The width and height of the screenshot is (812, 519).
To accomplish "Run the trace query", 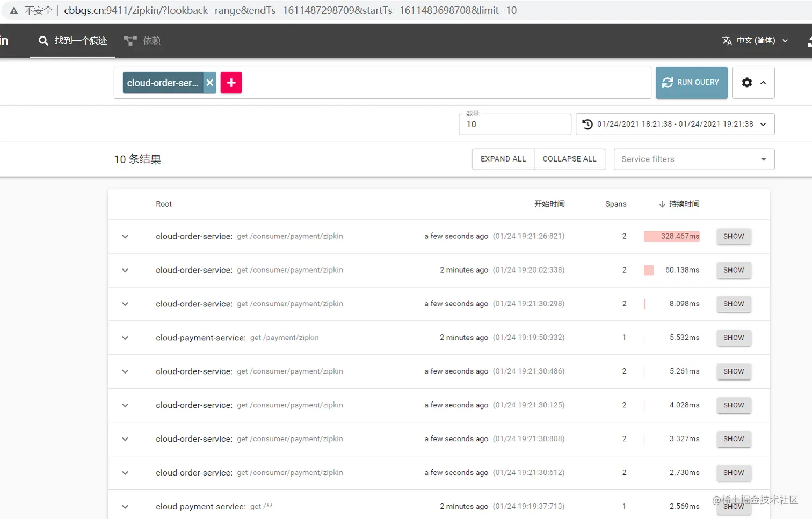I will (x=691, y=82).
